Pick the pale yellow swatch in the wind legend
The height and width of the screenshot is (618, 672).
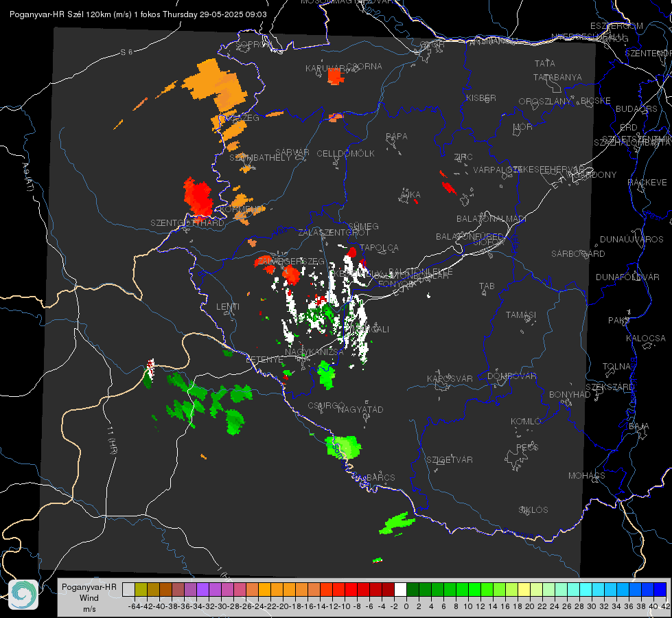pos(524,589)
